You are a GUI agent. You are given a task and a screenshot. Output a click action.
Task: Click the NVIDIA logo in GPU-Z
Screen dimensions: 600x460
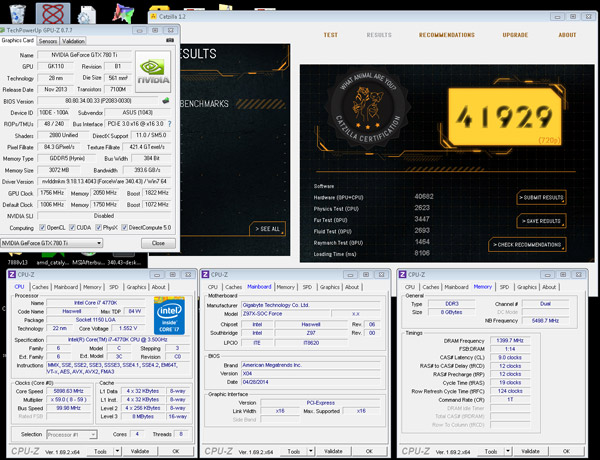tap(153, 71)
